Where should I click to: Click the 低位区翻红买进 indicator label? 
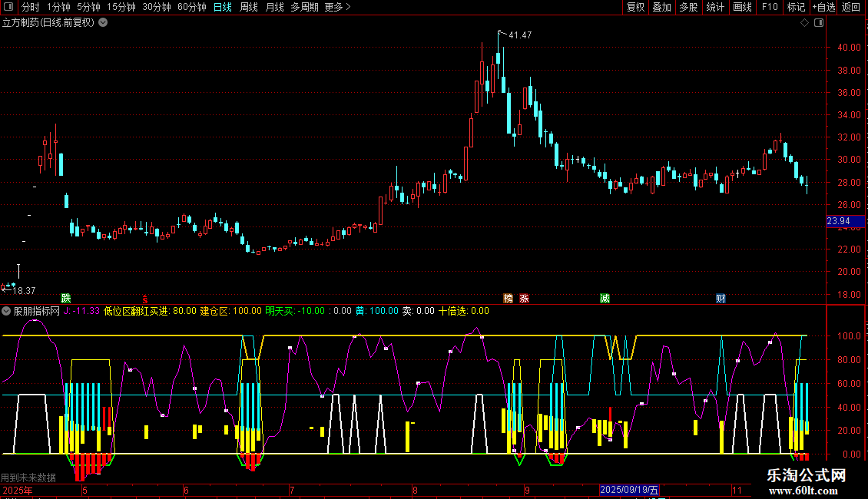(136, 311)
